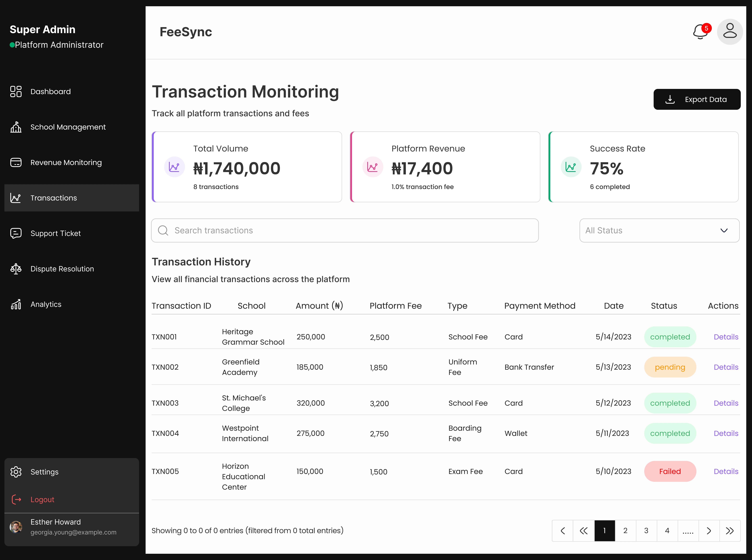Click the download icon in Export Data

(670, 99)
